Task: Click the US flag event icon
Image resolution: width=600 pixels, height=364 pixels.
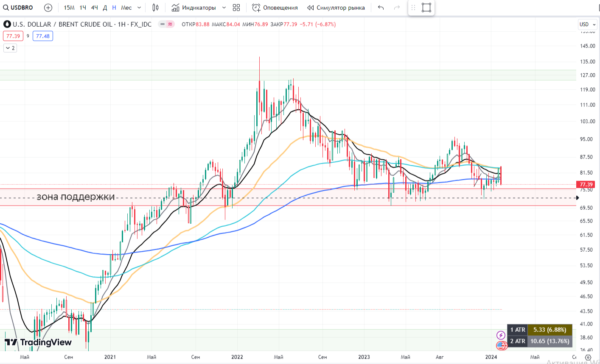Action: pos(502,345)
